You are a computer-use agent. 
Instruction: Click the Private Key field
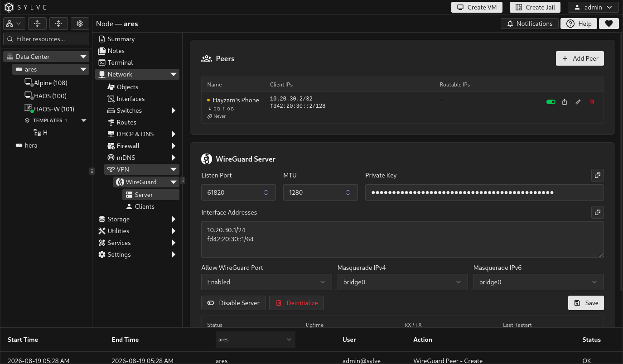484,192
